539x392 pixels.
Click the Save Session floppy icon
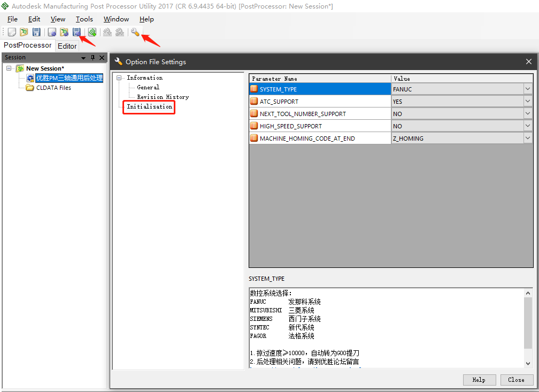[x=36, y=32]
